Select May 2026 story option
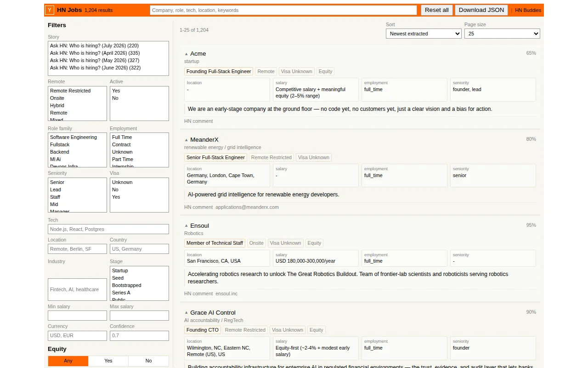The height and width of the screenshot is (368, 588). click(108, 60)
